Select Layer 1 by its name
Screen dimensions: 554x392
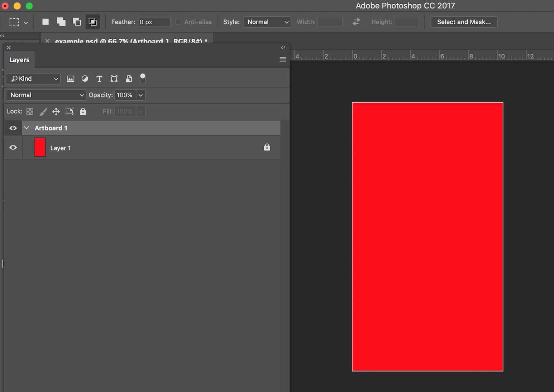click(61, 148)
